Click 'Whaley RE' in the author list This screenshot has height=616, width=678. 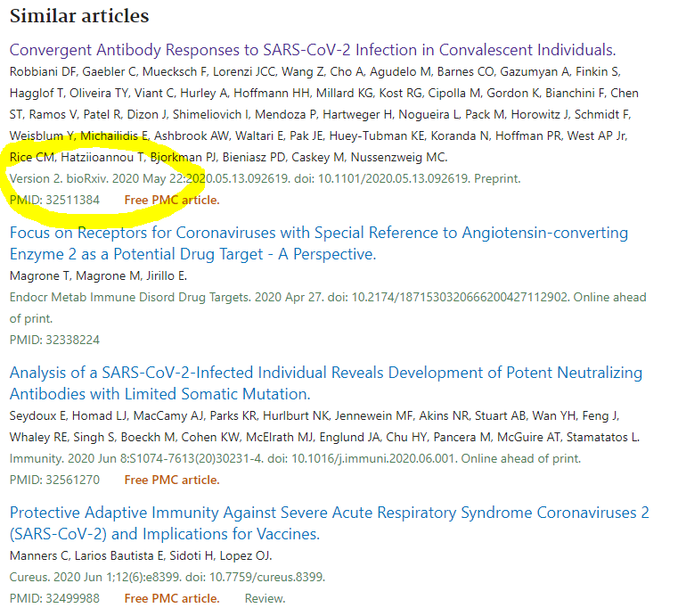[38, 437]
